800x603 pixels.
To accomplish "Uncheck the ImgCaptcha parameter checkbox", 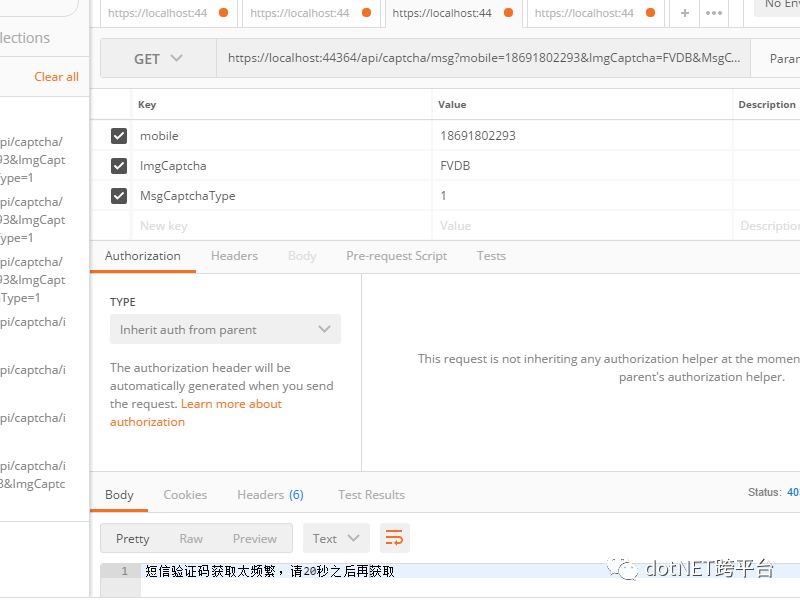I will pyautogui.click(x=119, y=166).
